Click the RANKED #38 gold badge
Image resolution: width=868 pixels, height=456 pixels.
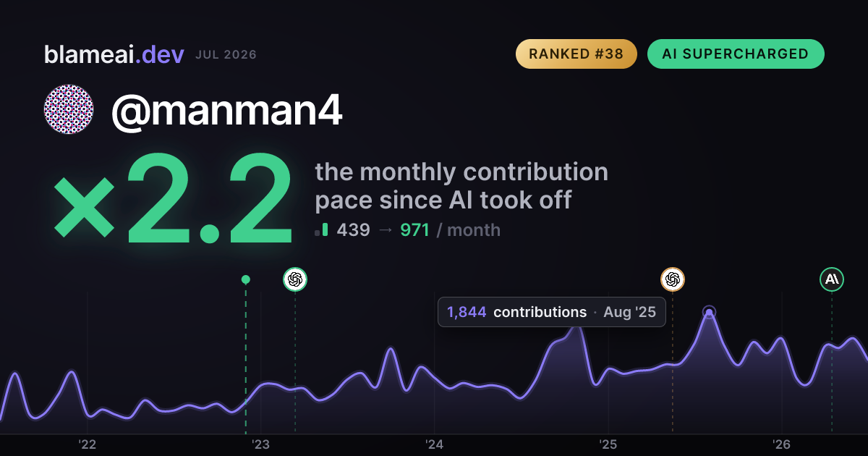pos(576,54)
